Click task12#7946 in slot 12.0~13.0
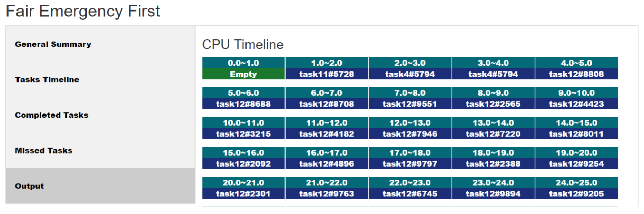 coord(410,134)
